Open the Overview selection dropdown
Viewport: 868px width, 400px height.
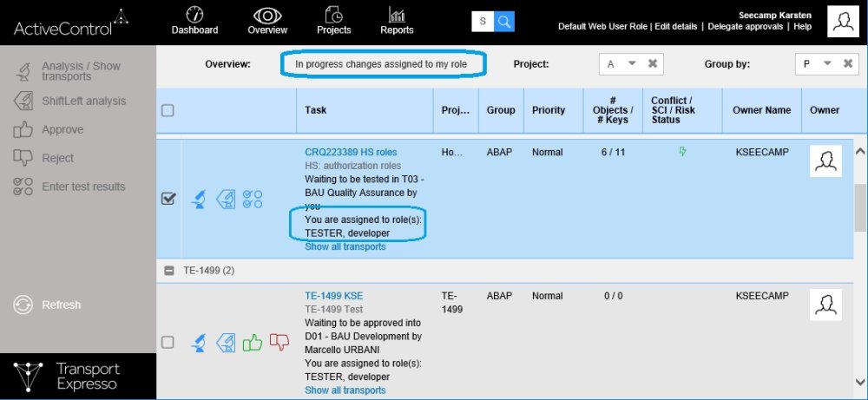pos(381,64)
